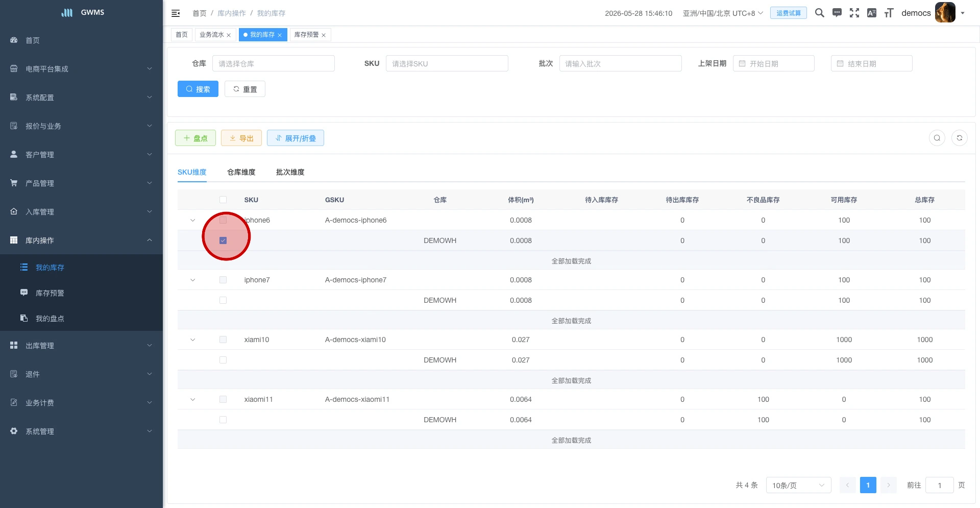Viewport: 980px width, 508px height.
Task: Switch to the 批次维度 tab
Action: (x=290, y=172)
